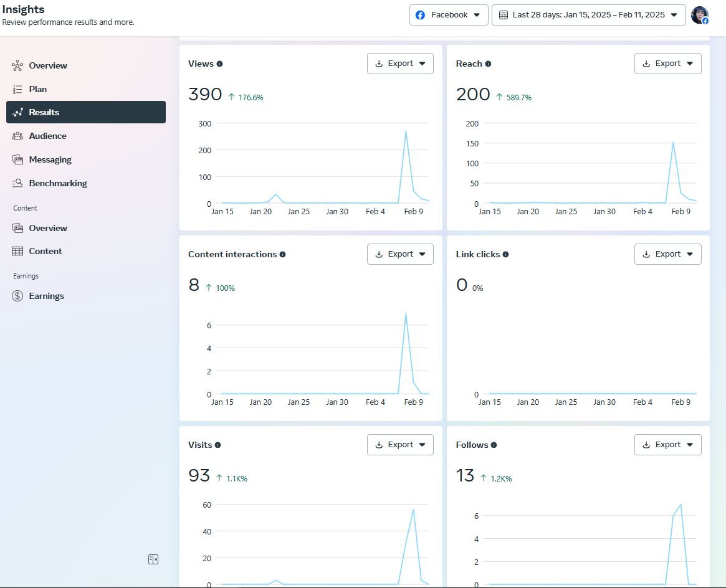Click the Views chart peak near Feb 9
This screenshot has height=588, width=726.
tap(406, 131)
